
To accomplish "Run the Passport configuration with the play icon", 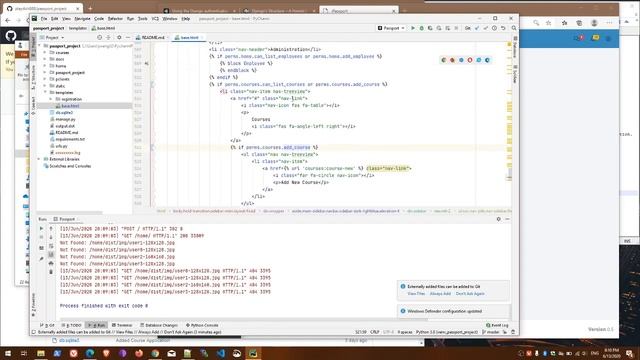I will [413, 28].
